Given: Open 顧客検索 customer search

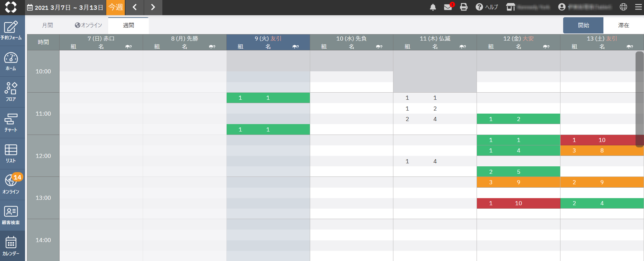Looking at the screenshot, I should click(x=11, y=215).
